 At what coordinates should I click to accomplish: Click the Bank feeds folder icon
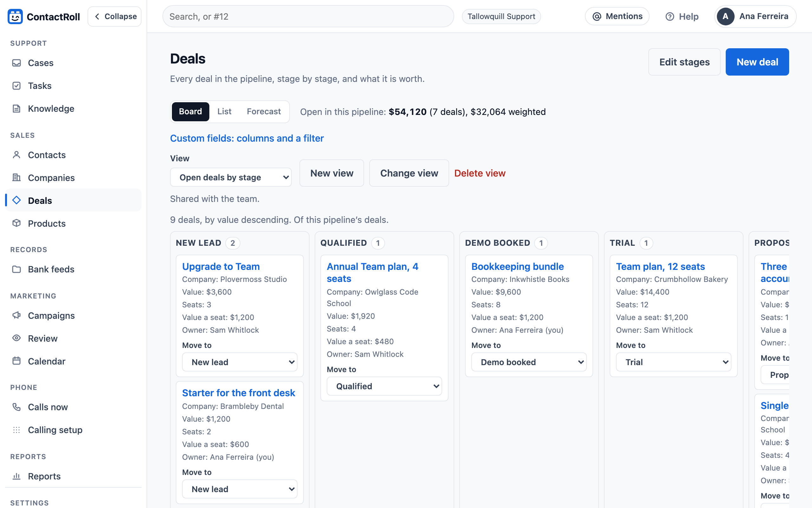point(16,269)
